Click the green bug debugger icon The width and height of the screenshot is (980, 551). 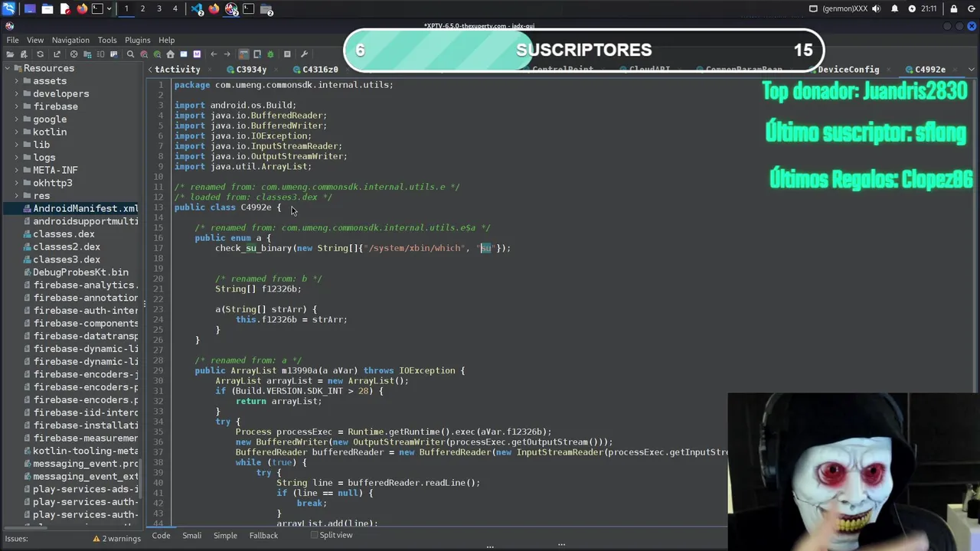[270, 54]
